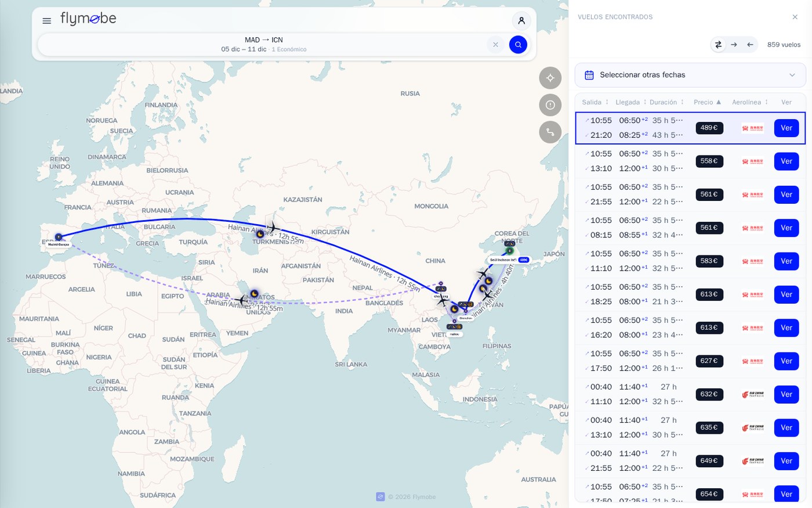Click the locate-me crosshair map button
This screenshot has width=812, height=508.
pos(550,78)
